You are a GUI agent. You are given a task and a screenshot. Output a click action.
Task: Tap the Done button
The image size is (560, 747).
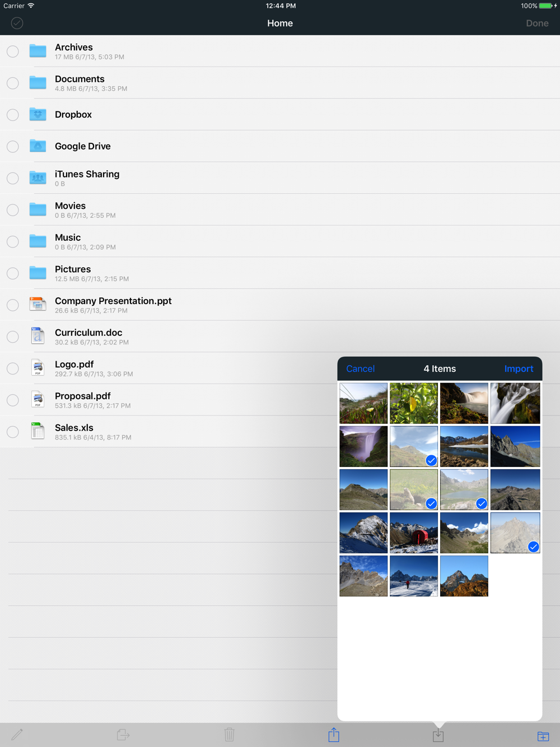537,23
